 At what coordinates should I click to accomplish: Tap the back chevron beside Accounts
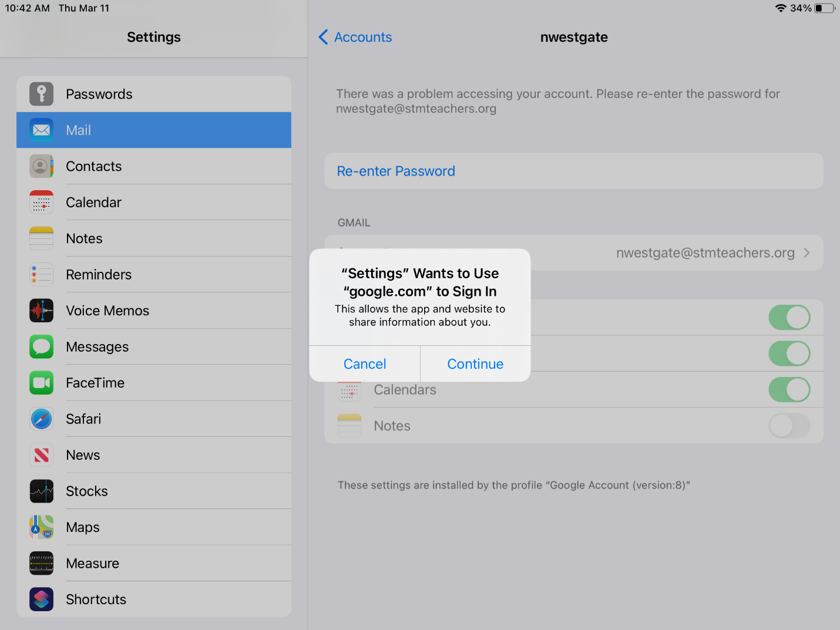click(x=323, y=37)
